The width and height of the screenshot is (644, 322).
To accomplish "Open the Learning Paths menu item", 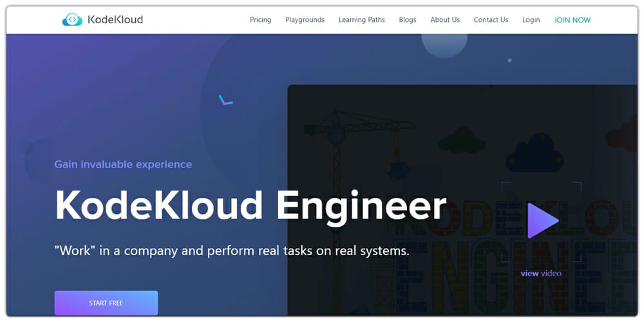I will pyautogui.click(x=361, y=20).
